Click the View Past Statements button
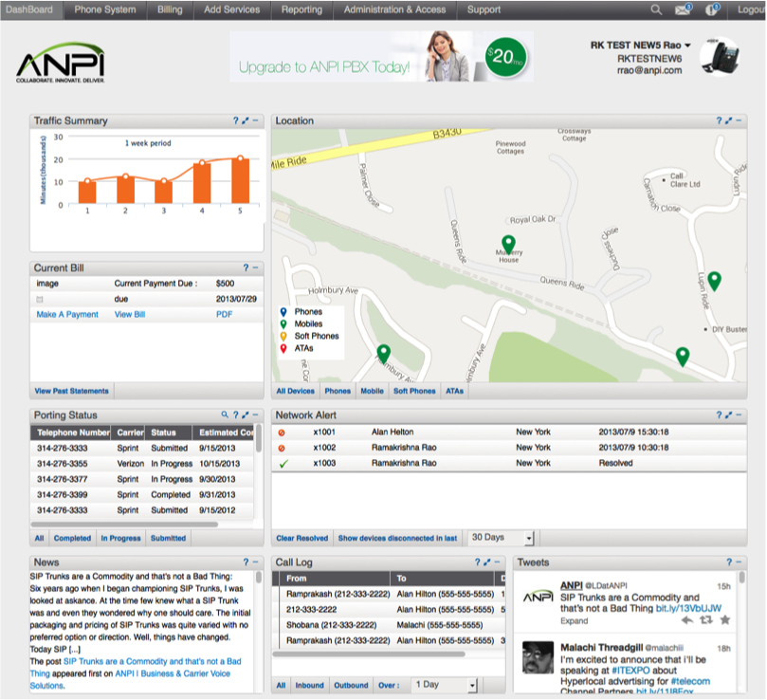Viewport: 767px width, 700px height. tap(72, 391)
